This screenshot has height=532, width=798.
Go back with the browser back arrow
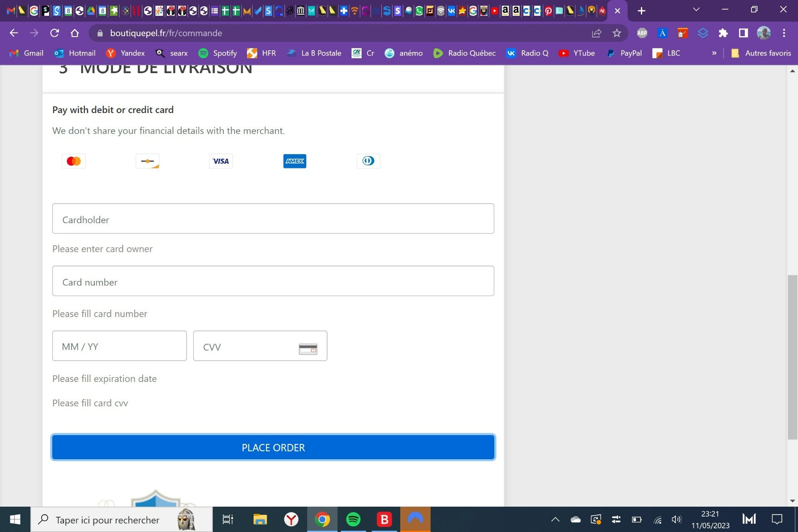point(14,33)
